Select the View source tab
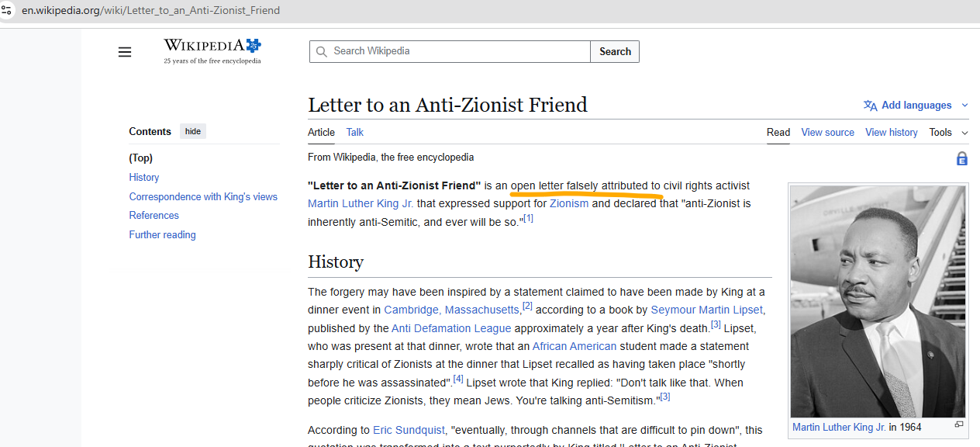This screenshot has width=980, height=447. (x=827, y=133)
